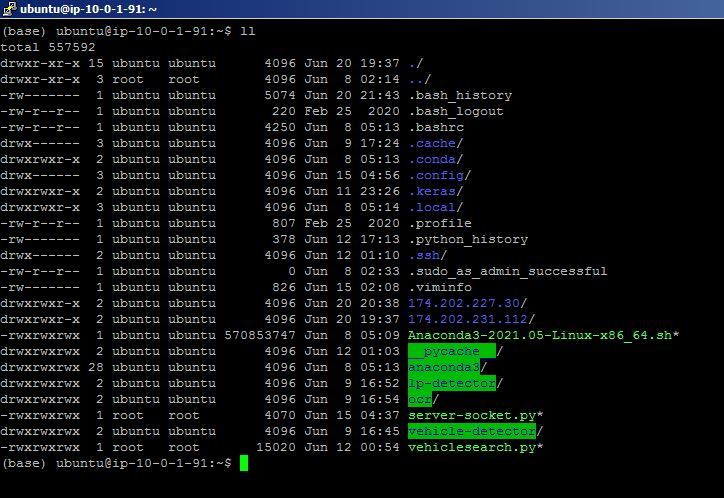Click the file size 570853747
Screen dimensions: 724x498
[260, 335]
